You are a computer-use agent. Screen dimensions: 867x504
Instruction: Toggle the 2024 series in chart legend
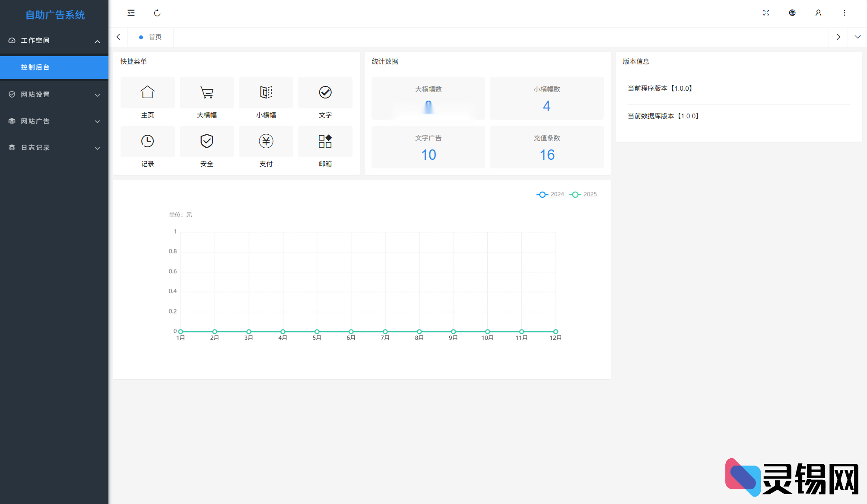click(x=550, y=194)
